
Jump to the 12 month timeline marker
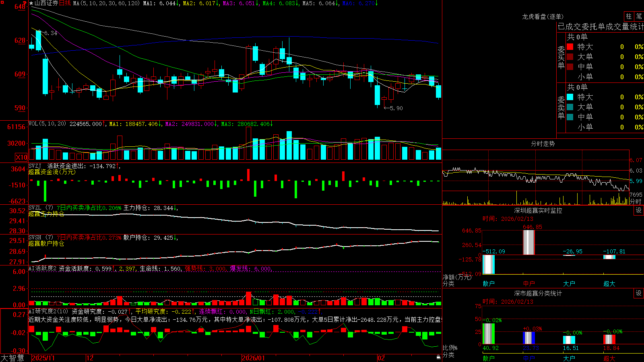pos(90,358)
